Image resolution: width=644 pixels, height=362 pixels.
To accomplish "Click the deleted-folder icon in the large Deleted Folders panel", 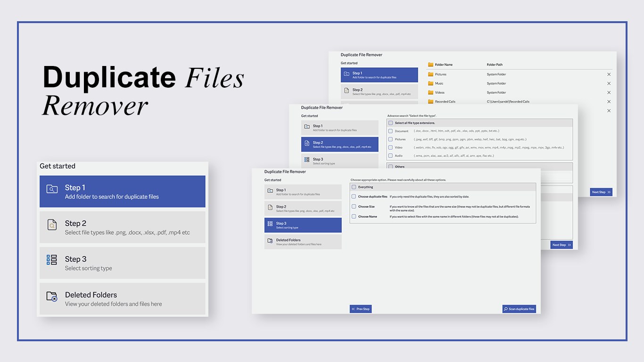I will pyautogui.click(x=52, y=296).
